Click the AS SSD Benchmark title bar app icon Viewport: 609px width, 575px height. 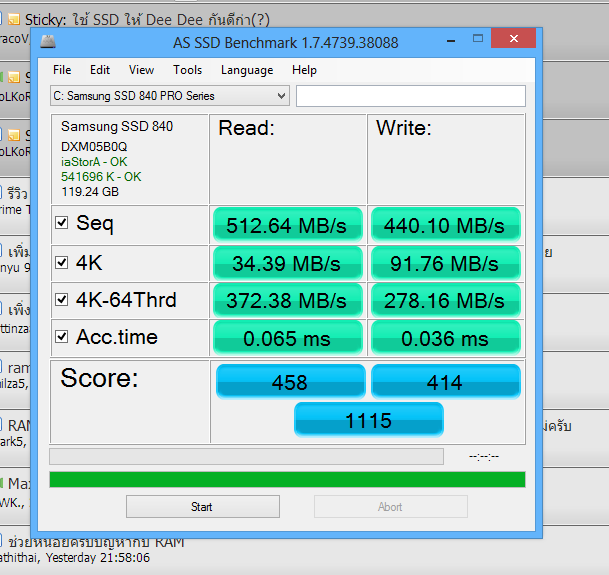tap(48, 42)
